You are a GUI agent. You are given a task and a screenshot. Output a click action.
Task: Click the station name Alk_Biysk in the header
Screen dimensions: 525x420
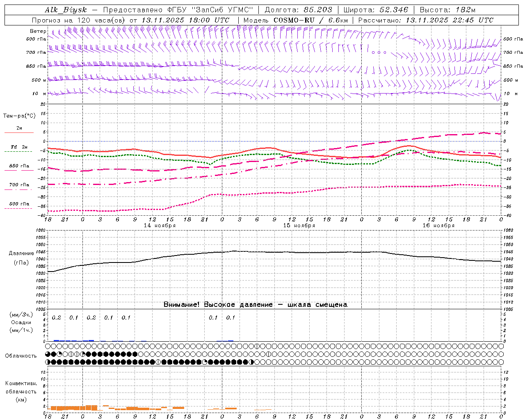coord(66,10)
